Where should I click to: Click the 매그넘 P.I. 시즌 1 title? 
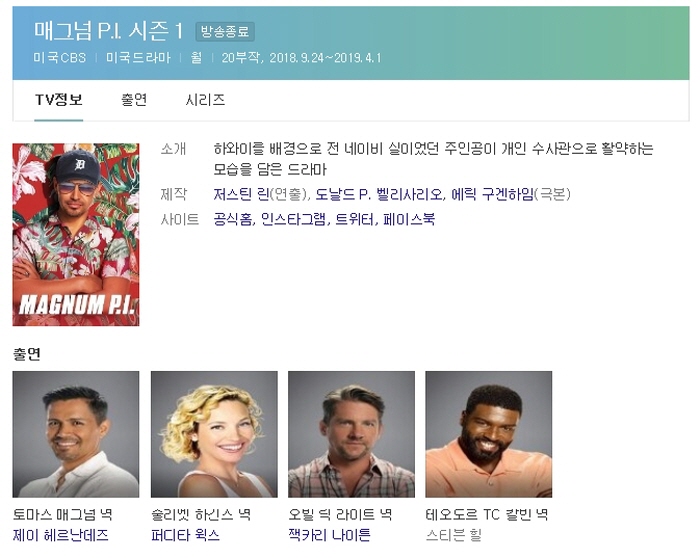(108, 31)
